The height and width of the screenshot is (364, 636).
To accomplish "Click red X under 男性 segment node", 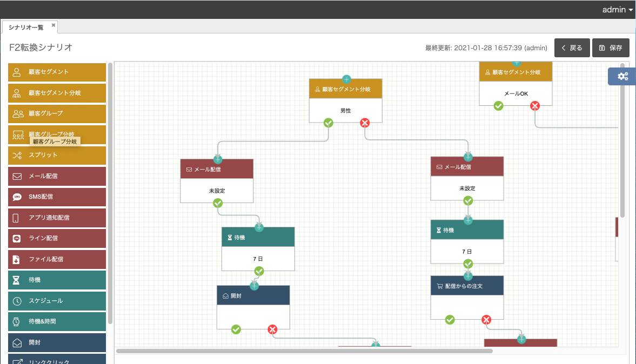I will pyautogui.click(x=365, y=123).
